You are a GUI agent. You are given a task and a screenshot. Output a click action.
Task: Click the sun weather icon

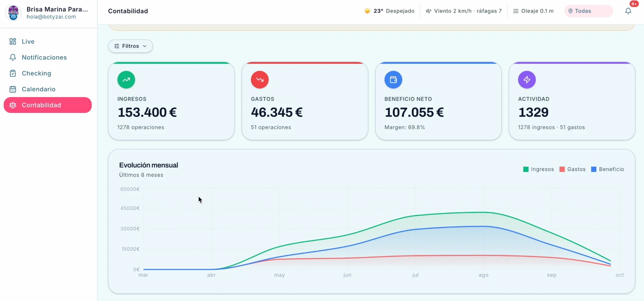tap(367, 11)
